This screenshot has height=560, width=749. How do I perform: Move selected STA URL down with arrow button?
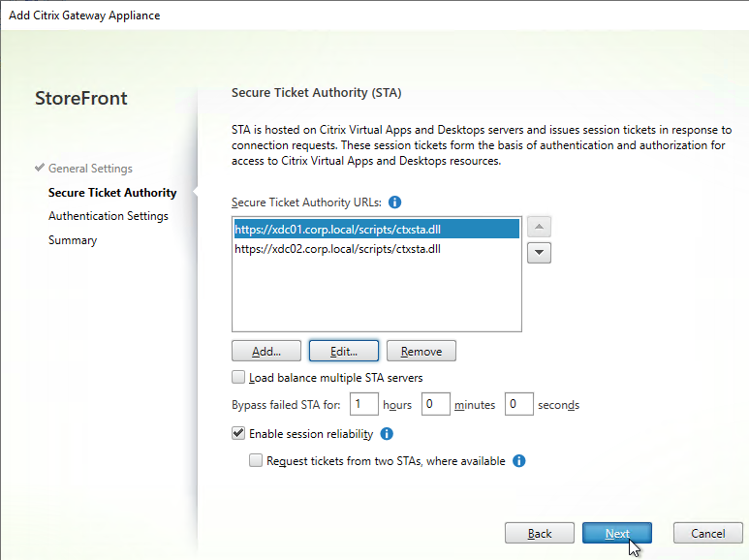click(539, 253)
